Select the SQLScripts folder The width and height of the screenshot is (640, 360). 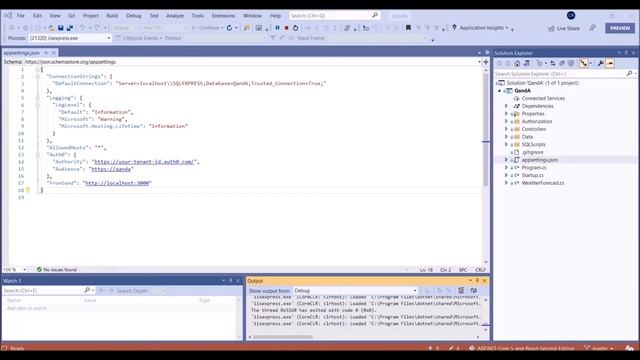click(x=533, y=144)
